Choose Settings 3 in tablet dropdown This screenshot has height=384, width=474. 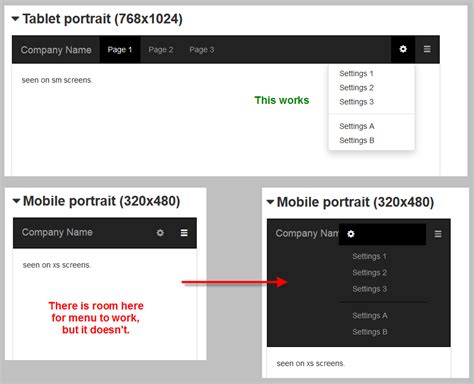pos(356,102)
